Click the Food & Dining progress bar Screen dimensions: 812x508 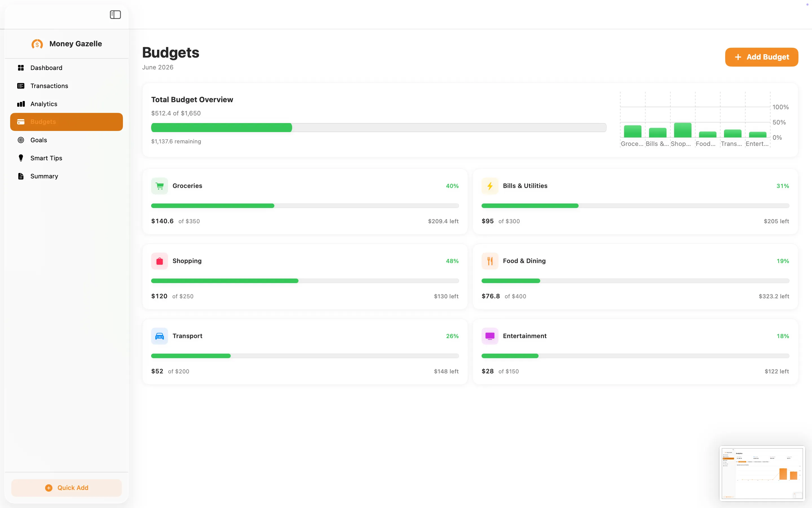[635, 281]
